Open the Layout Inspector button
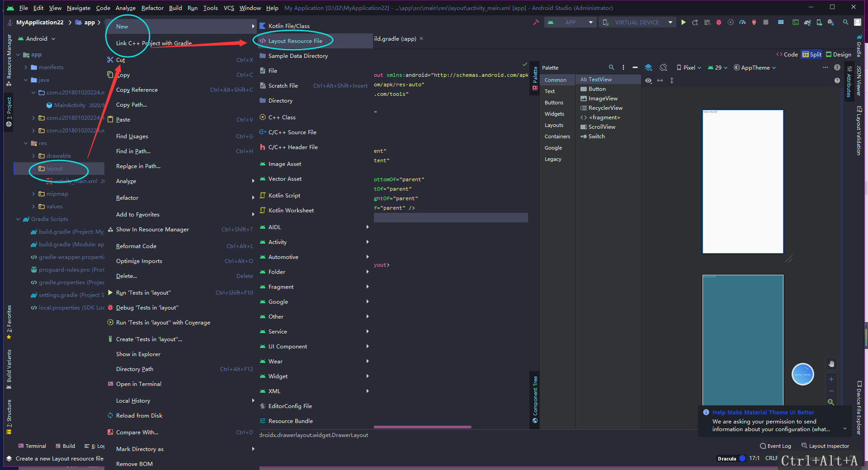This screenshot has width=868, height=470. pos(826,446)
